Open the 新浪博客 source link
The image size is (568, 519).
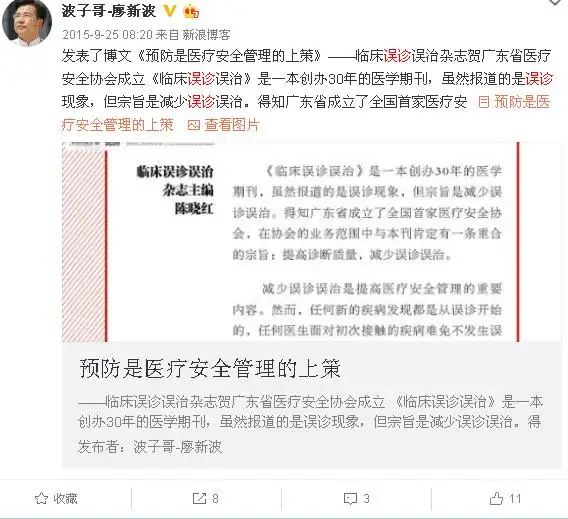[206, 35]
